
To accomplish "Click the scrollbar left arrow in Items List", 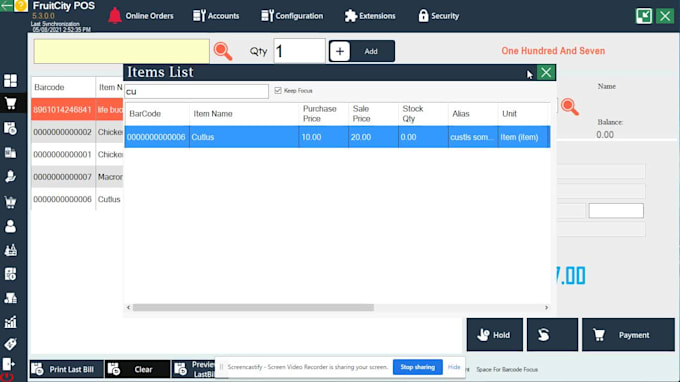I will pos(128,307).
